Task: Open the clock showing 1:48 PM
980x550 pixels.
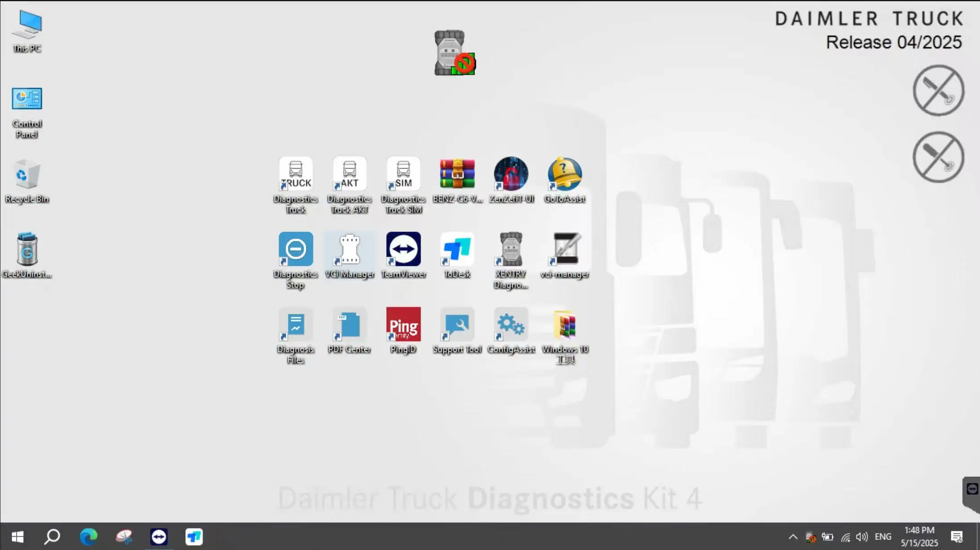Action: pyautogui.click(x=919, y=537)
